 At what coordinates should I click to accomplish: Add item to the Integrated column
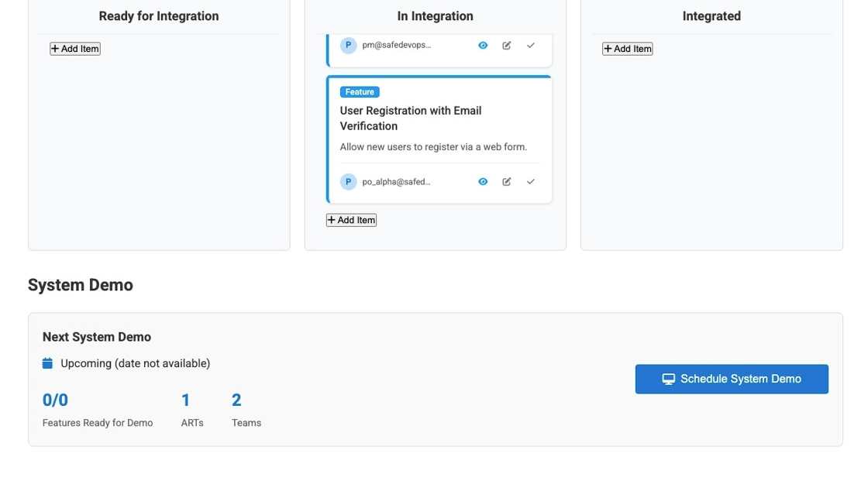click(628, 48)
